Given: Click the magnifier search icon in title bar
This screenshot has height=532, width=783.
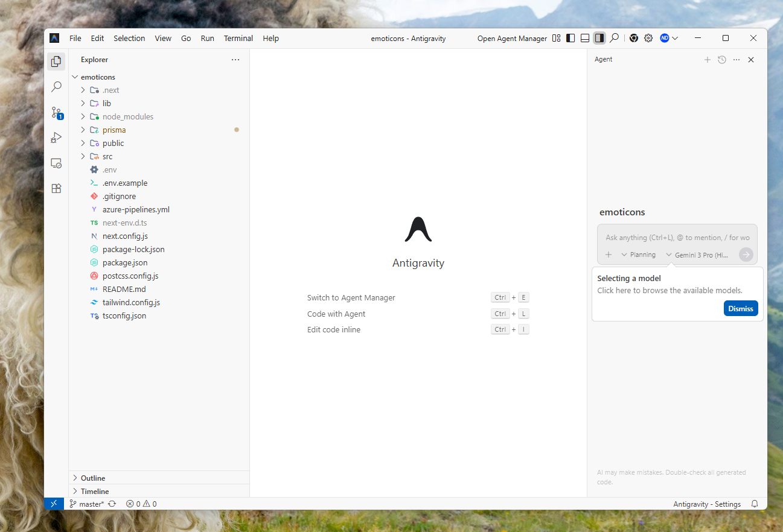Looking at the screenshot, I should click(614, 38).
